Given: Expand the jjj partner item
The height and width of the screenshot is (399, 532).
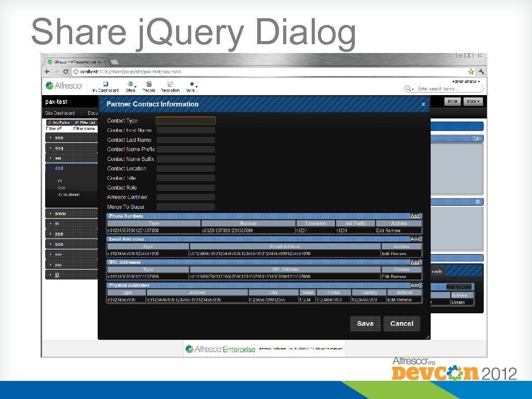Looking at the screenshot, I should tap(71, 274).
